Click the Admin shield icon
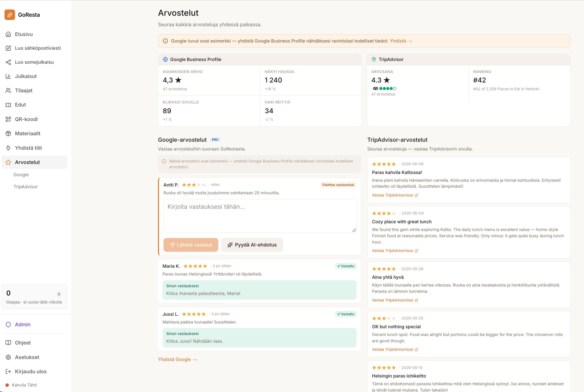This screenshot has width=584, height=392. (x=8, y=324)
